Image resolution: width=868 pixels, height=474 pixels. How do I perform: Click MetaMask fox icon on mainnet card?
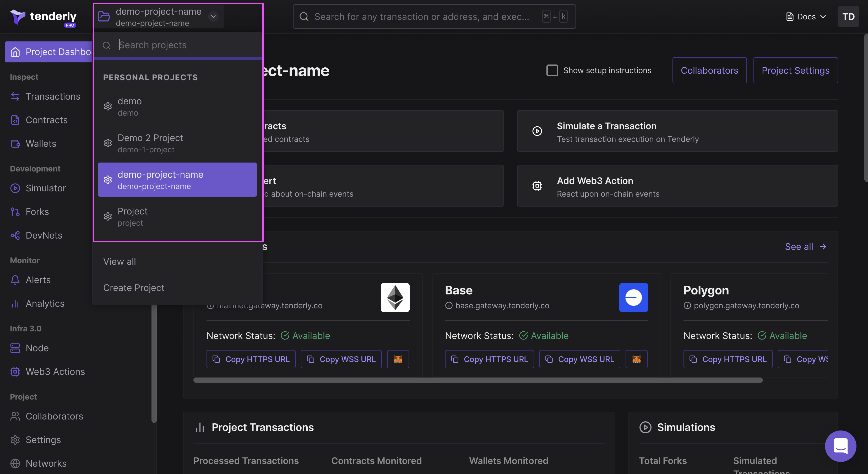point(398,359)
